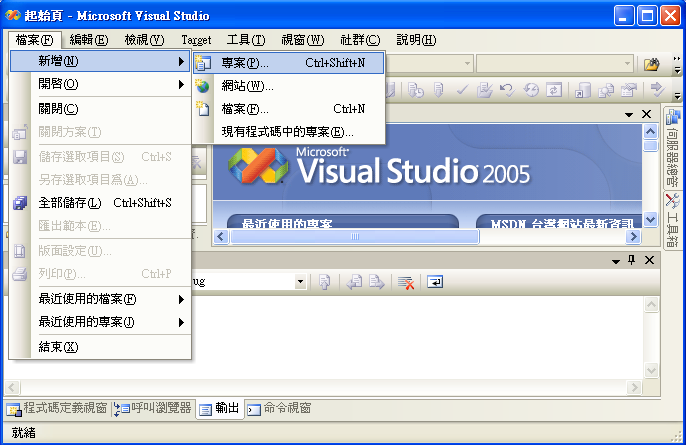Click the get latest version with clock icon

pyautogui.click(x=416, y=90)
